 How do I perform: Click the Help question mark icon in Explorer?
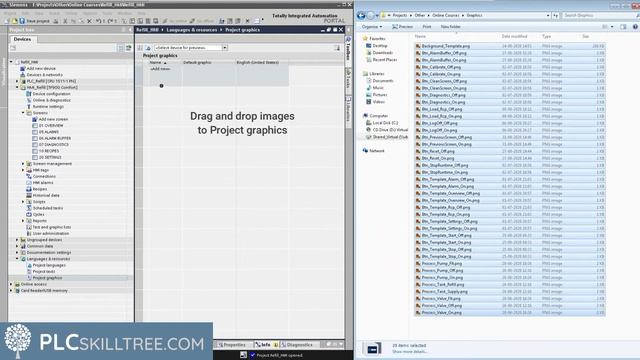pos(635,27)
